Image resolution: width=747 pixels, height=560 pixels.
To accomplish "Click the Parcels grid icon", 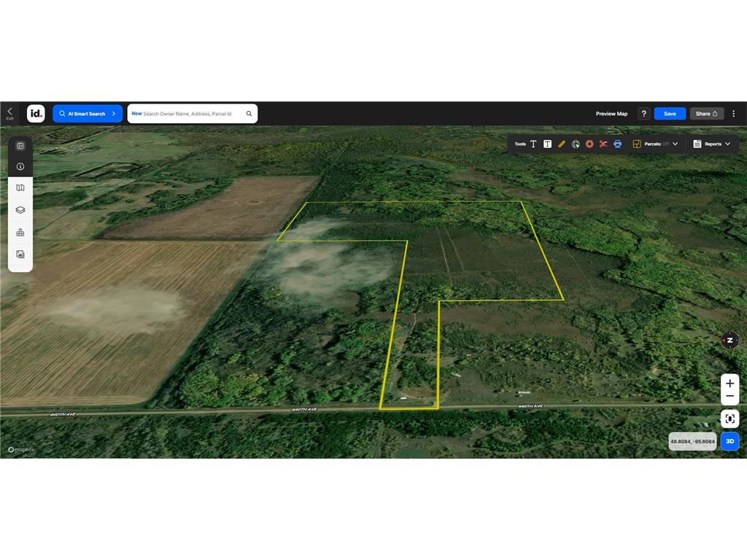I will point(636,144).
